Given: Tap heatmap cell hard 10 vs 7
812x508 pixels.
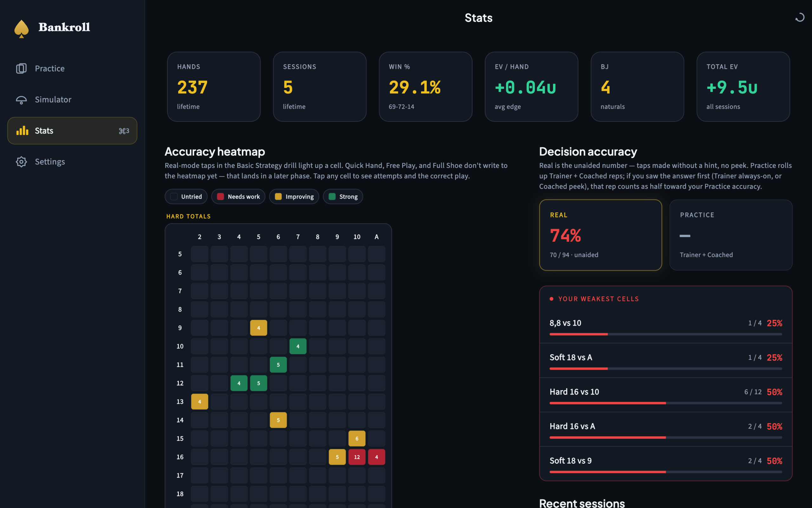Looking at the screenshot, I should coord(298,346).
